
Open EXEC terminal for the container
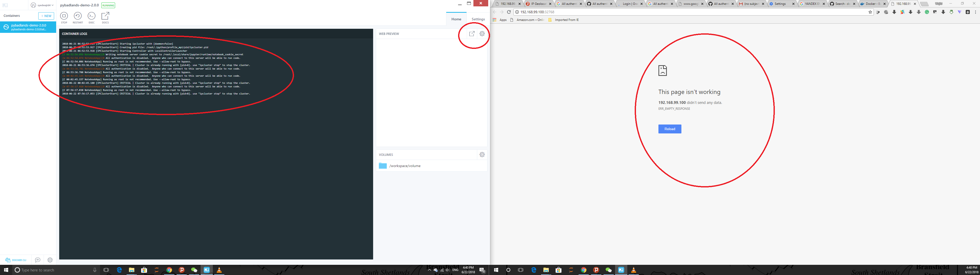(x=91, y=16)
